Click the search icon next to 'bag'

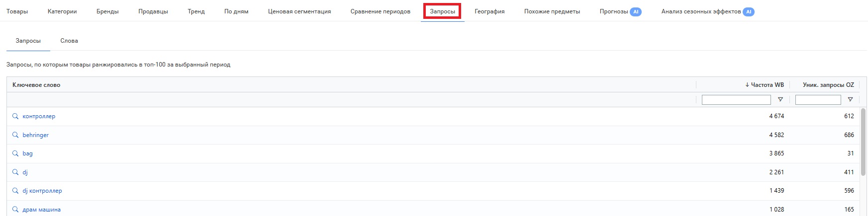click(x=15, y=153)
